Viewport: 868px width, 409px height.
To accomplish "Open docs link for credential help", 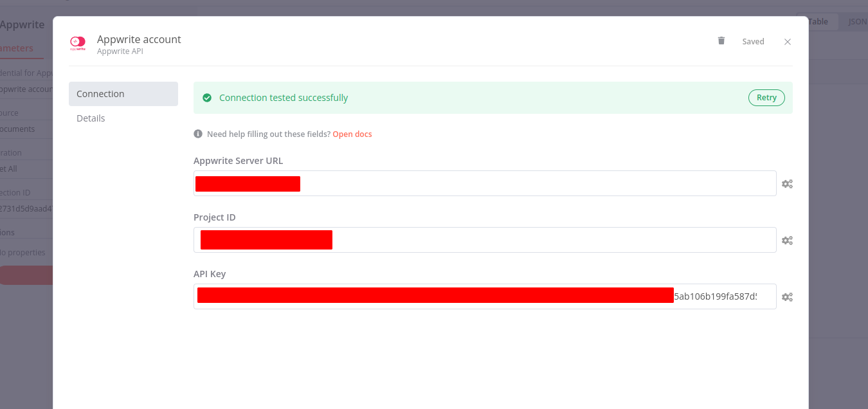I will pos(352,134).
